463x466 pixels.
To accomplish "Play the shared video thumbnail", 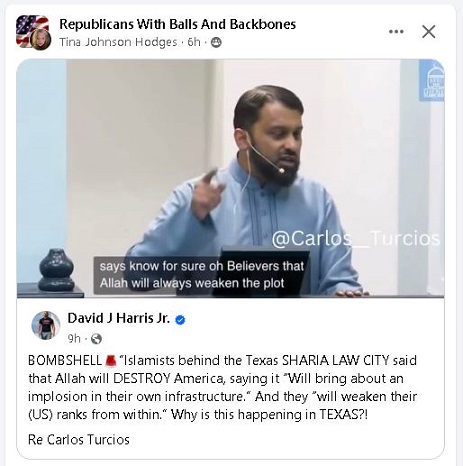I will pyautogui.click(x=230, y=178).
